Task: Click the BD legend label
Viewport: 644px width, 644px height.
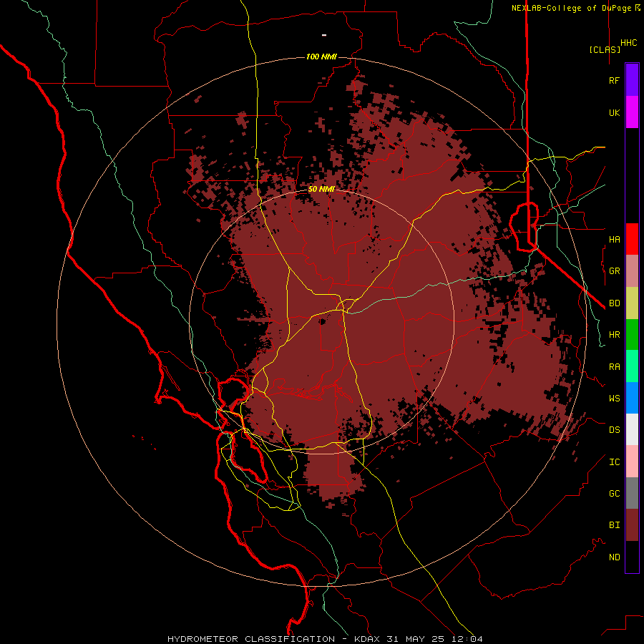Action: point(614,303)
